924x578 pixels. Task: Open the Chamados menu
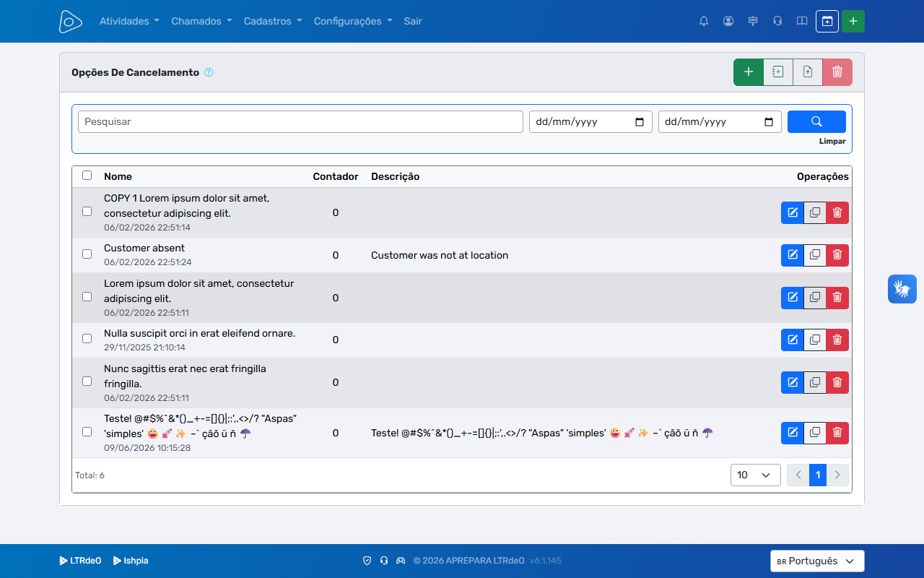pyautogui.click(x=201, y=21)
